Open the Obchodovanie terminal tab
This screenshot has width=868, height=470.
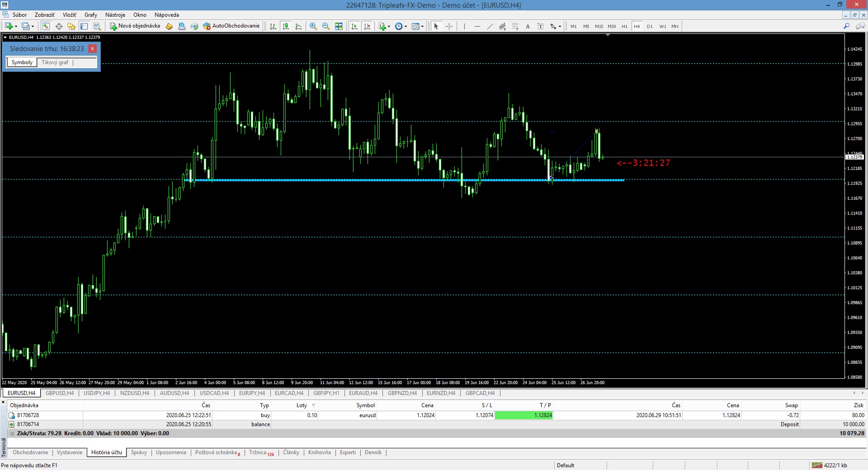[x=30, y=452]
